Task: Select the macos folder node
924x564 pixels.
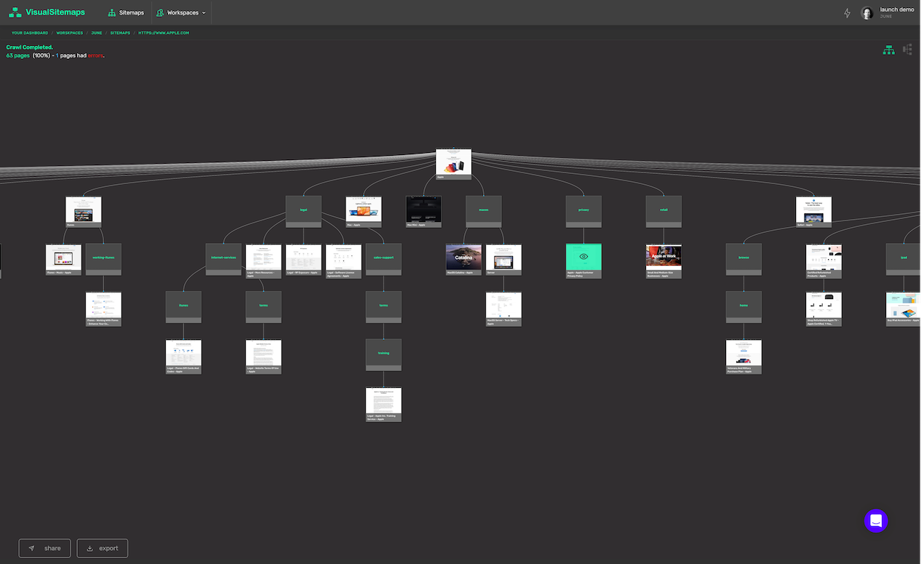Action: click(484, 212)
